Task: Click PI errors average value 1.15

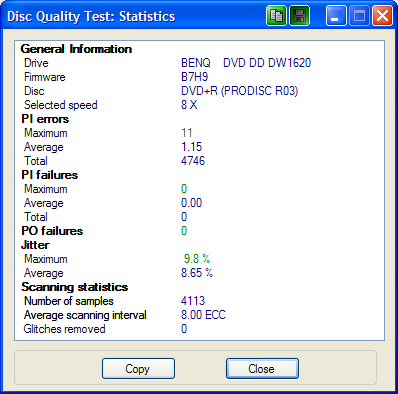Action: [192, 147]
